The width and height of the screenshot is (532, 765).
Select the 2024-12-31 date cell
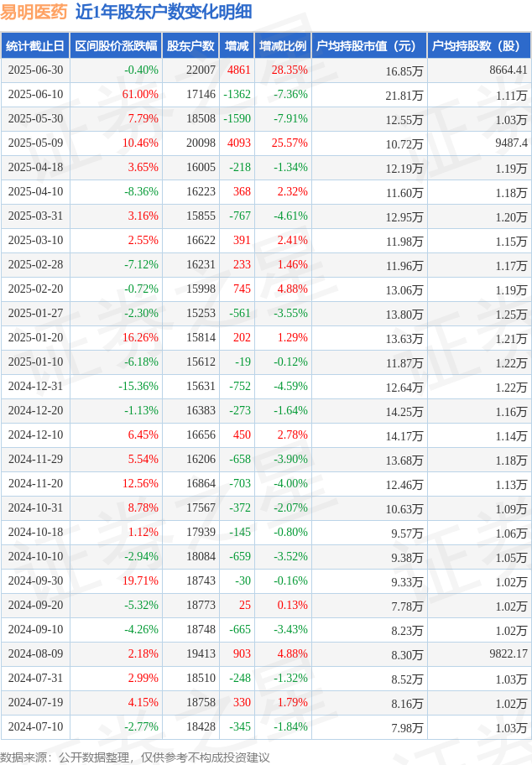pyautogui.click(x=35, y=387)
